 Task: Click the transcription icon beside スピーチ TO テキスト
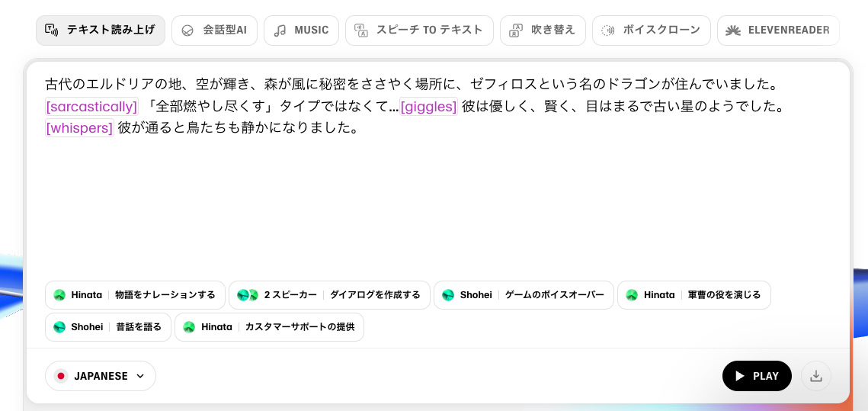point(361,31)
